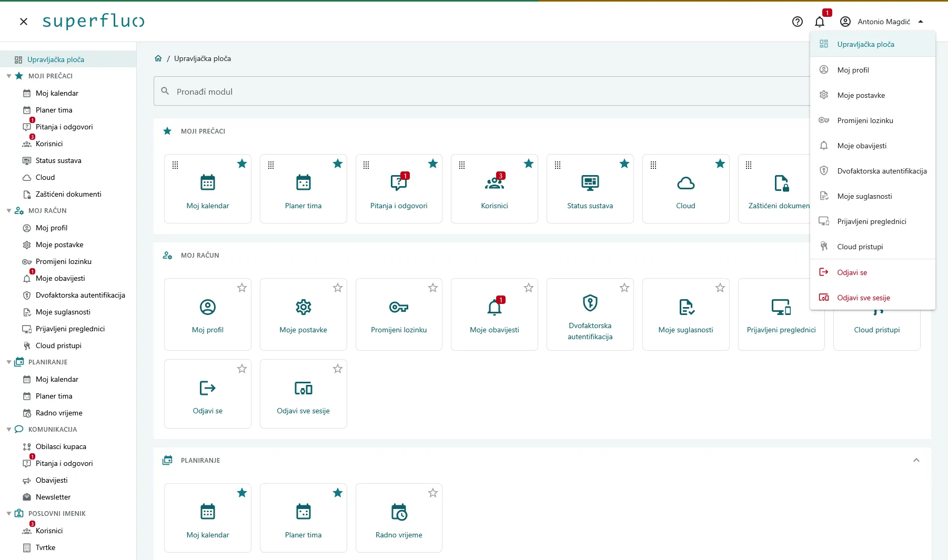
Task: Open the Promijeni lozinku key card
Action: click(399, 314)
